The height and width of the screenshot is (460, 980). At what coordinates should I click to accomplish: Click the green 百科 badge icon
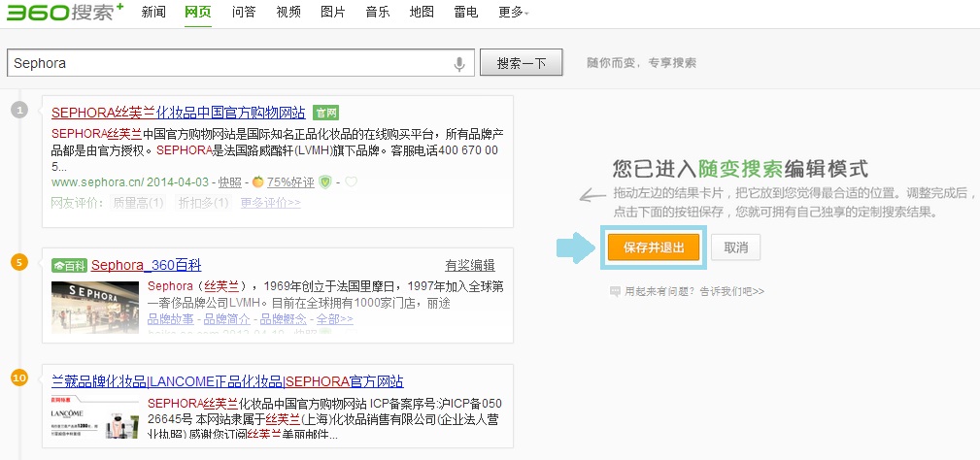click(70, 265)
